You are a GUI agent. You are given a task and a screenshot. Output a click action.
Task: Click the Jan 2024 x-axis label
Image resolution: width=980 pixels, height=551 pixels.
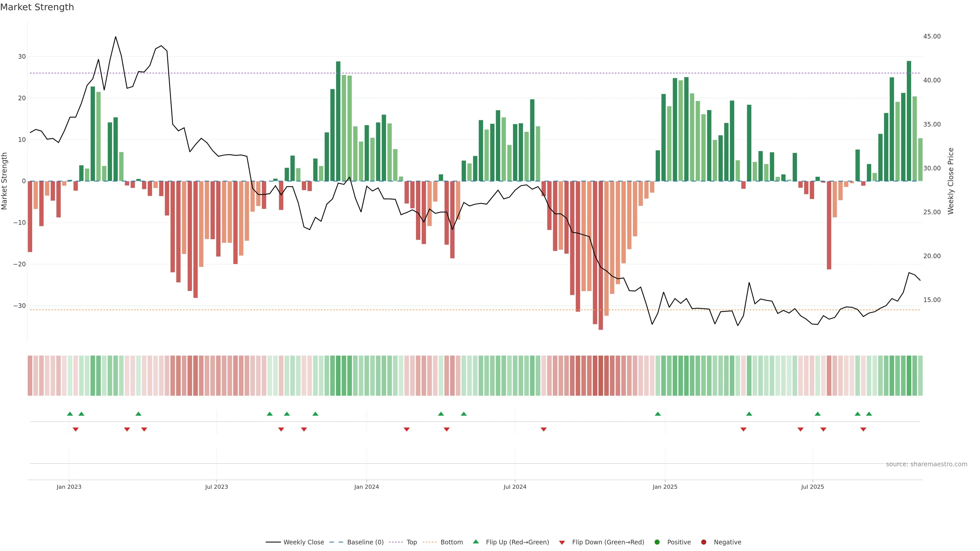(366, 487)
